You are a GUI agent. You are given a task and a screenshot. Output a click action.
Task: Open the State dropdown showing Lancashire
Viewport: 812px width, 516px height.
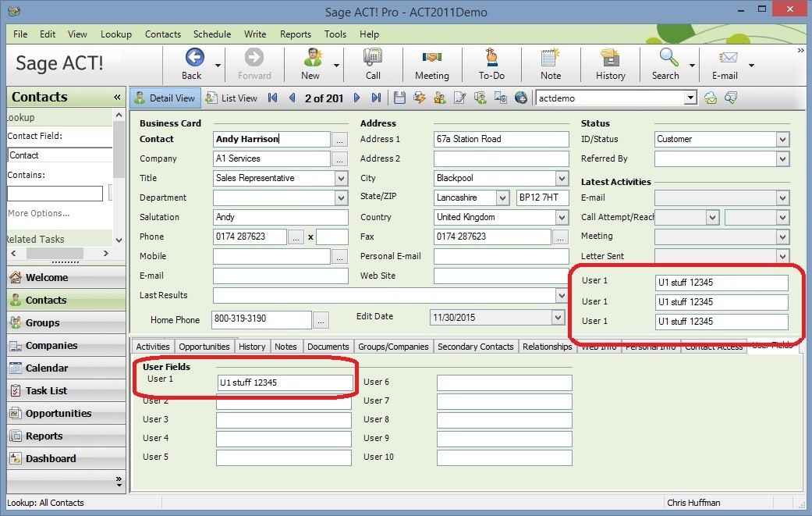502,198
